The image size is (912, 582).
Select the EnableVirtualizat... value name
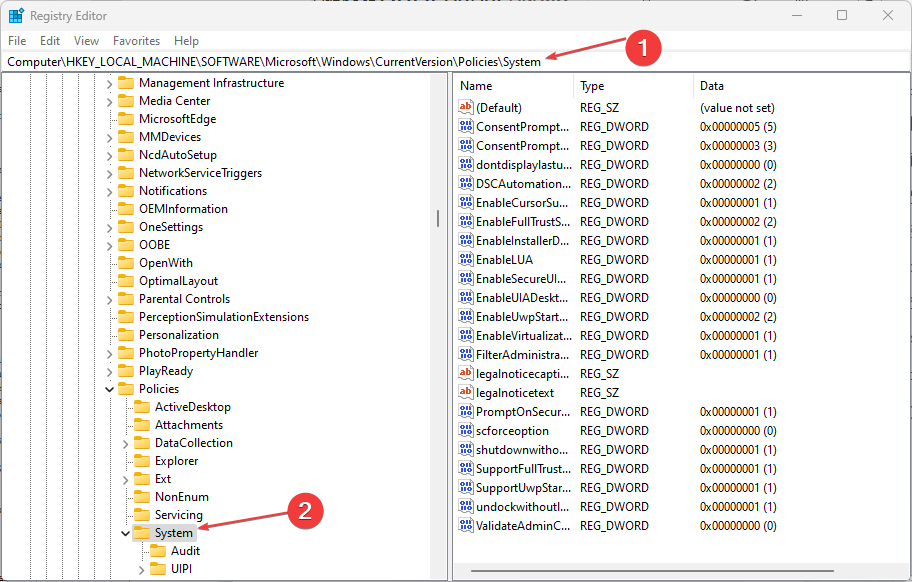coord(523,335)
